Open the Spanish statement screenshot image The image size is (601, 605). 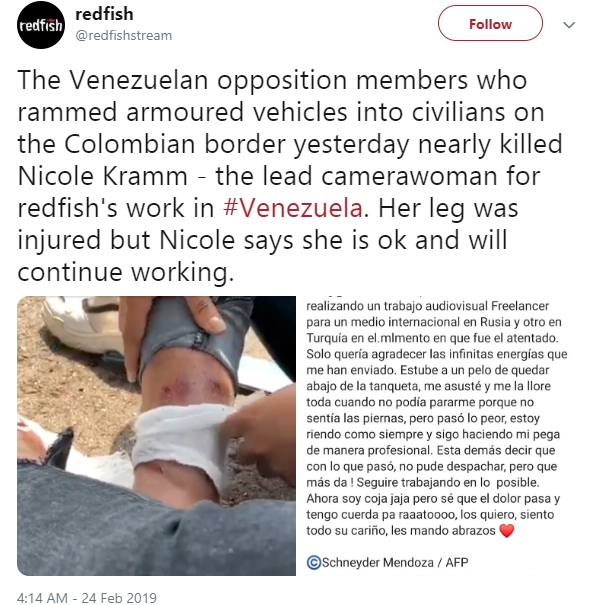click(436, 436)
